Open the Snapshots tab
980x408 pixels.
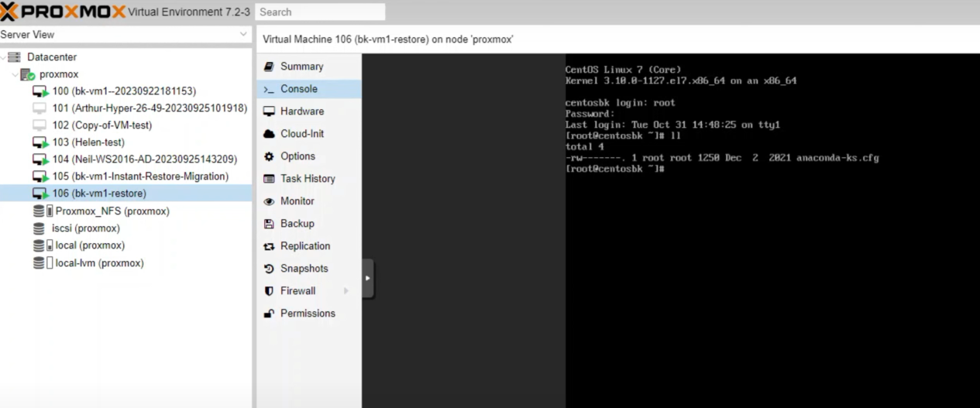pyautogui.click(x=309, y=269)
